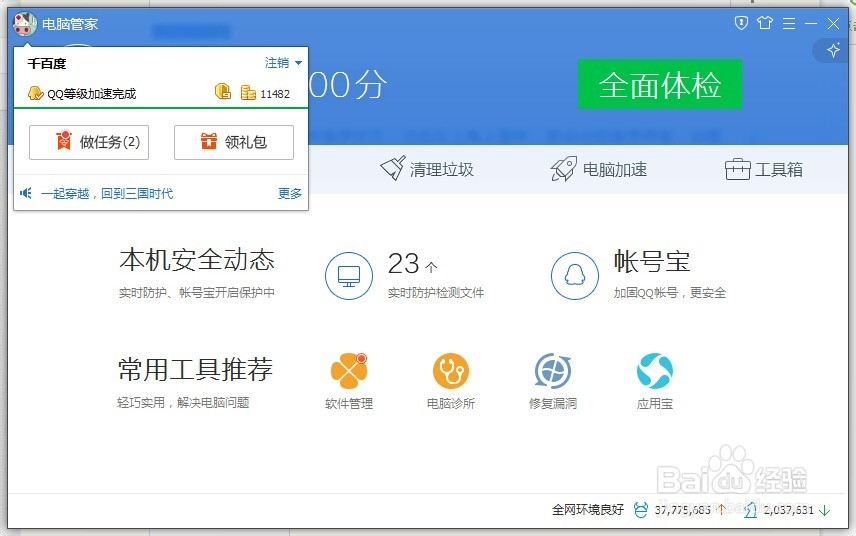Click the 做任务(2) button

(x=89, y=142)
